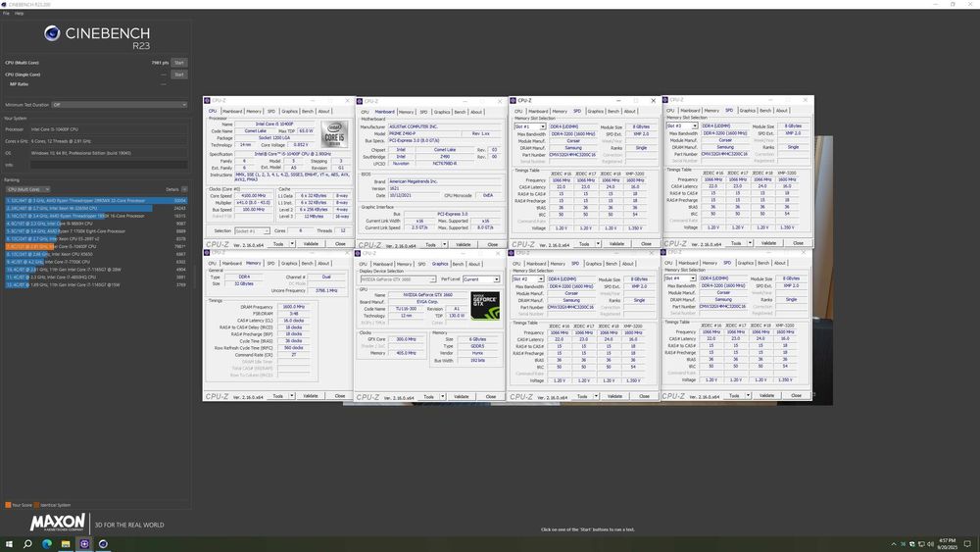Click Close button in CPU-Z Memory window
The width and height of the screenshot is (980, 552).
[x=340, y=396]
